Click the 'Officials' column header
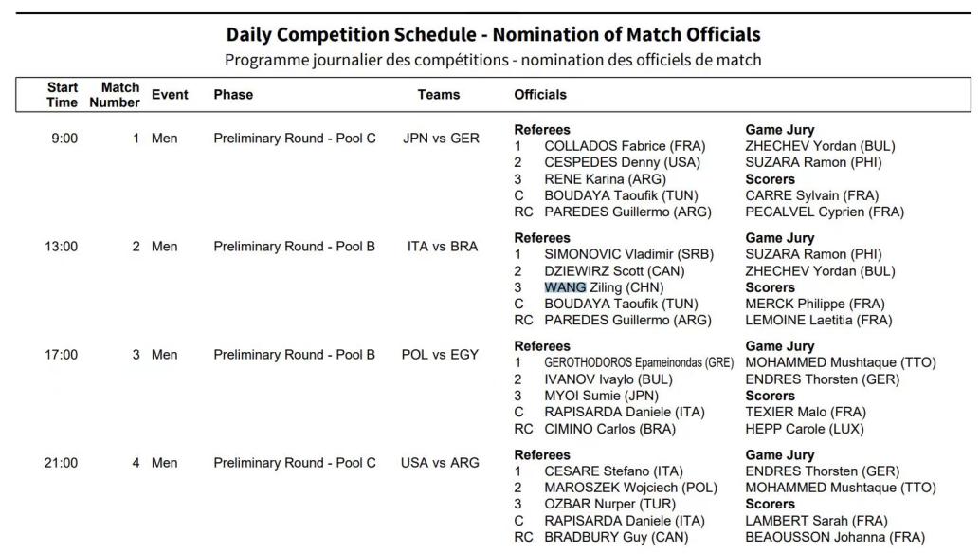980x554 pixels. 540,95
